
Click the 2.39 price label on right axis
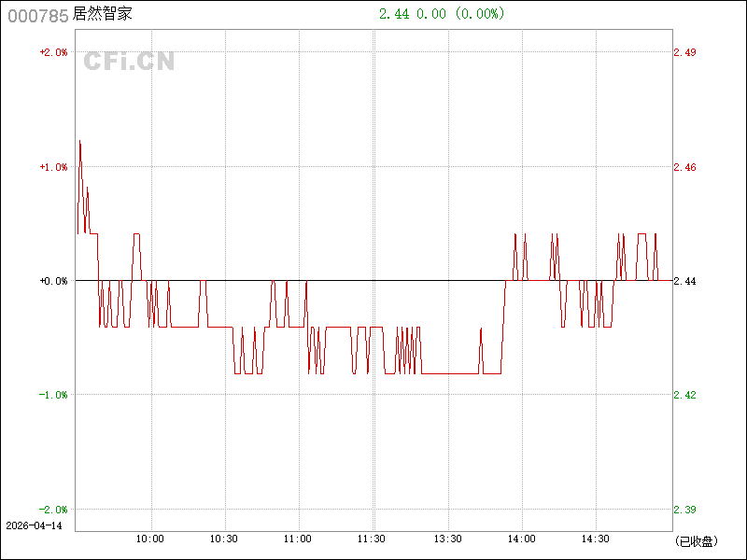[684, 510]
